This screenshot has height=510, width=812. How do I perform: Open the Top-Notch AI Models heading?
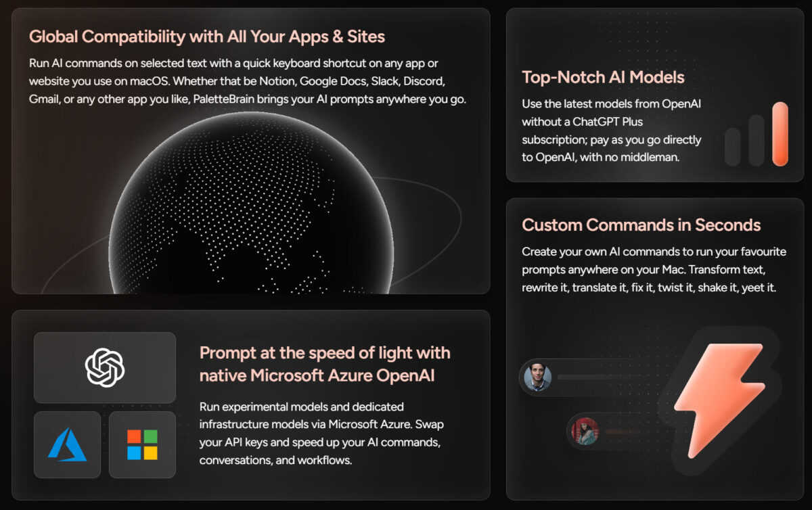pyautogui.click(x=603, y=77)
